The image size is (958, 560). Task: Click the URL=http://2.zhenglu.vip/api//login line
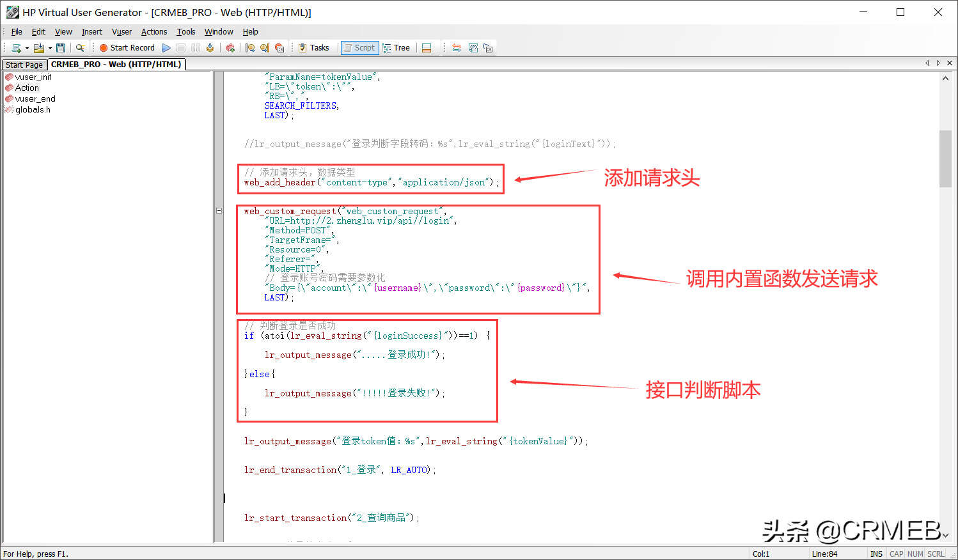361,221
